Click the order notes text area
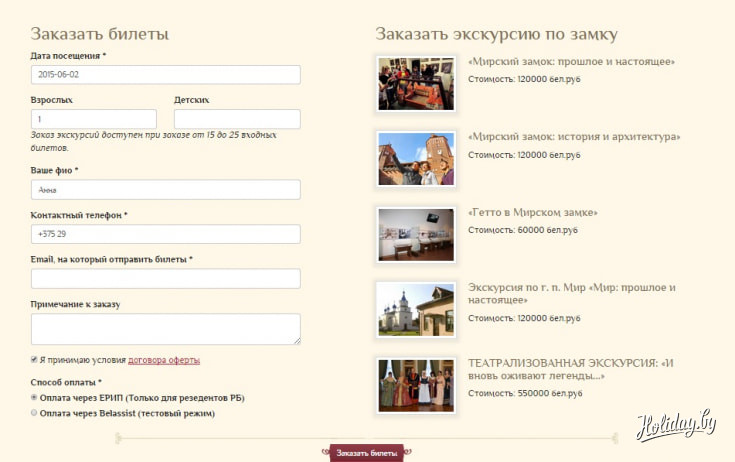 pos(165,329)
